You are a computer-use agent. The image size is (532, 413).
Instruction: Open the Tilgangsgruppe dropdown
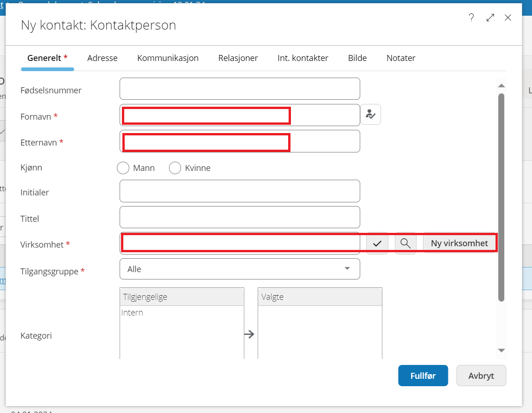239,269
